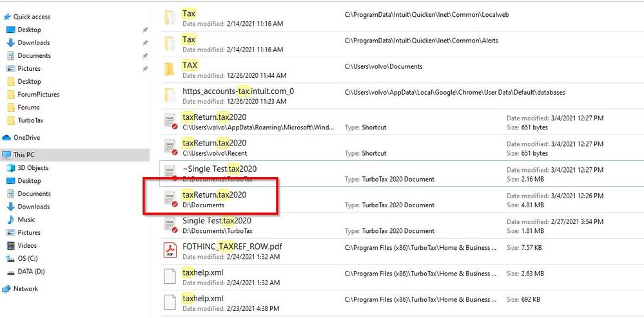Viewport: 644px width, 318px height.
Task: Click file icon of taxhelp.xml sized 692 KB
Action: (170, 302)
